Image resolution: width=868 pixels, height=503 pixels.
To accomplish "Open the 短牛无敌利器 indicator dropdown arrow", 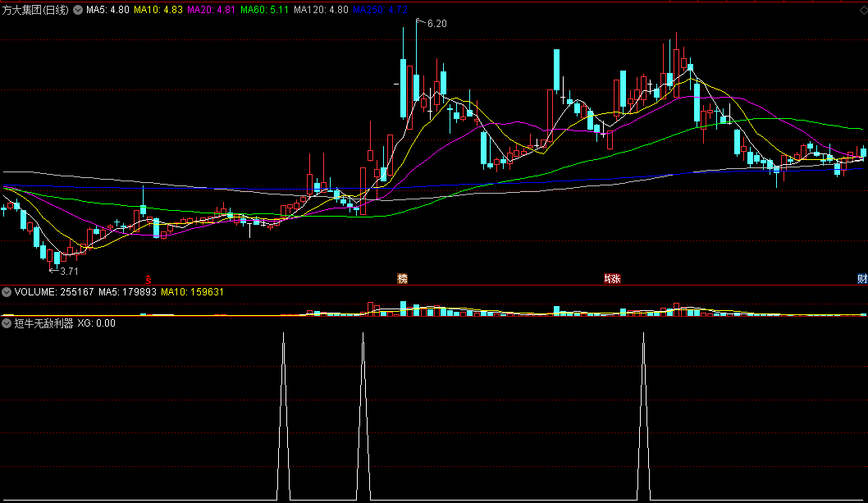I will (7, 323).
